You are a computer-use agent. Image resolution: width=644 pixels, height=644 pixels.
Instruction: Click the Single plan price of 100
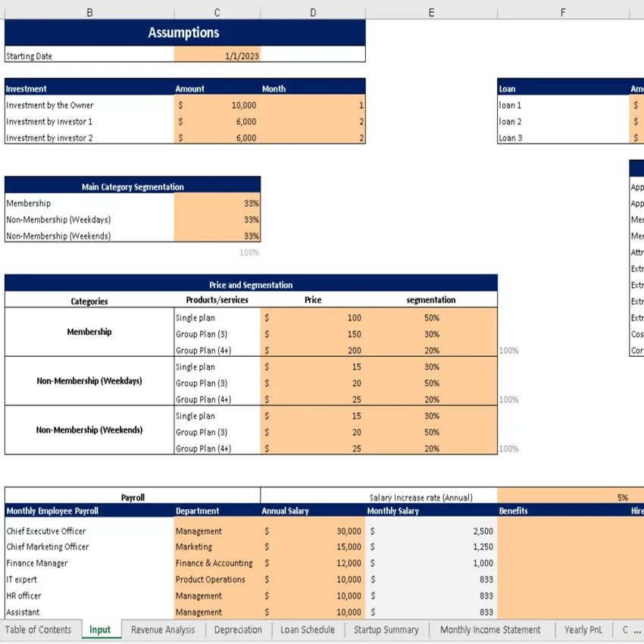pyautogui.click(x=313, y=317)
